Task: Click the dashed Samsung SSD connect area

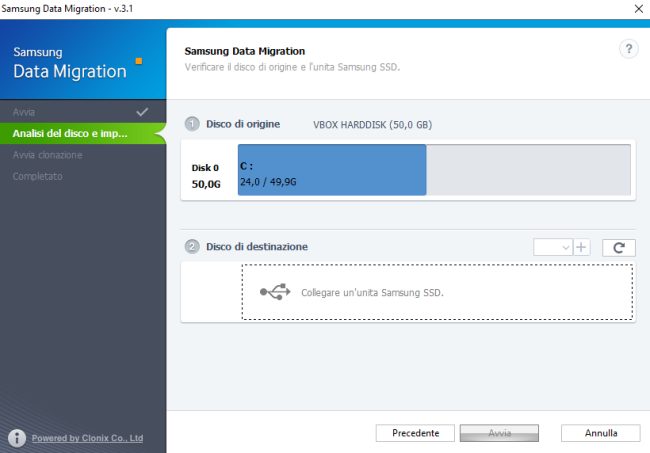Action: 436,292
